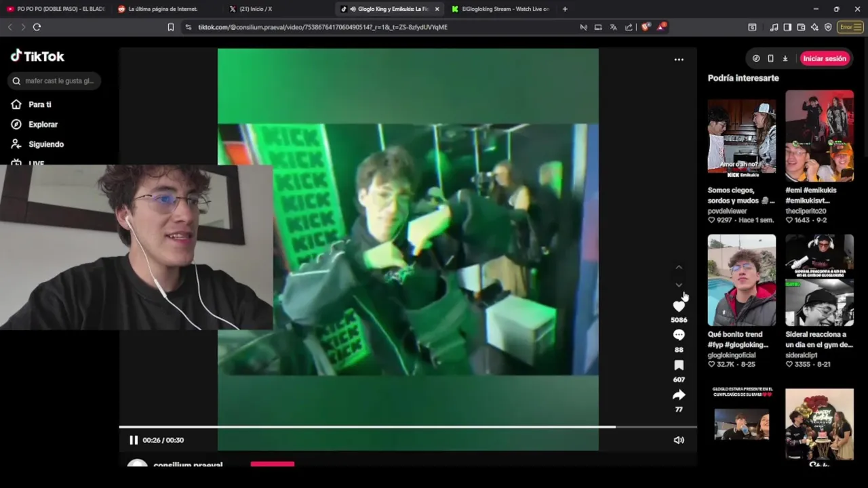Click the browser share page icon

tap(629, 27)
